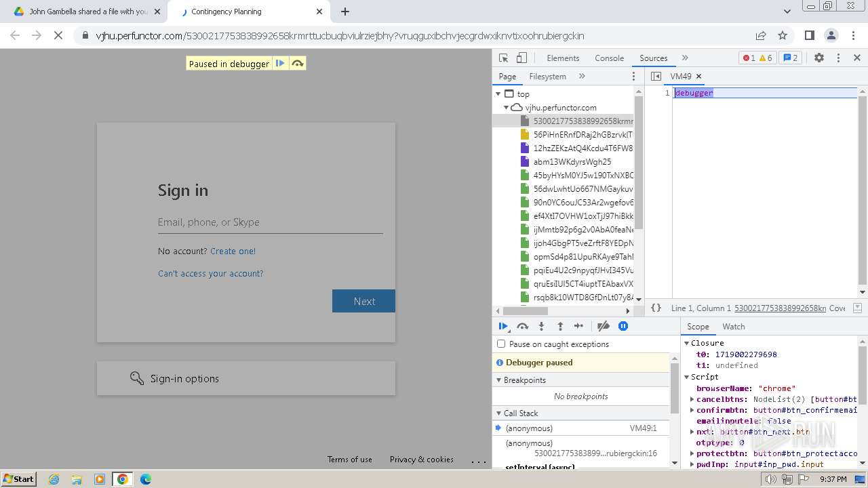Open the tab search dropdown arrow
Viewport: 868px width, 488px height.
[x=787, y=12]
